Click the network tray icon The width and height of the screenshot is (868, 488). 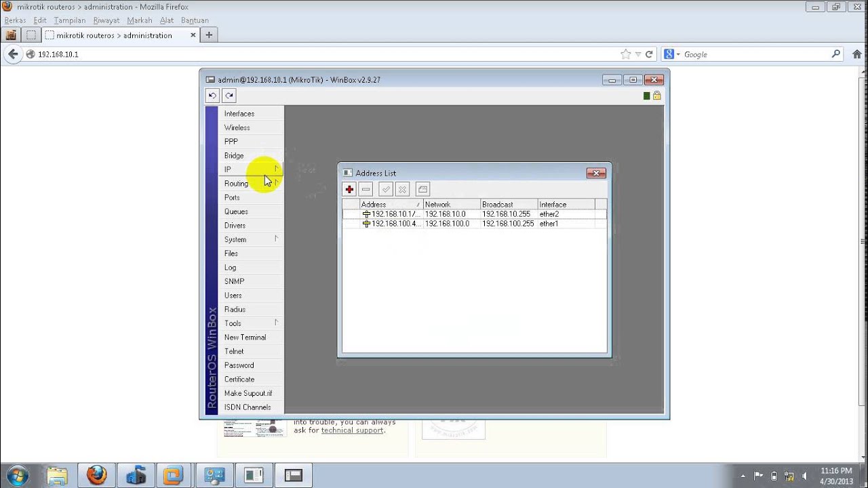pos(790,476)
